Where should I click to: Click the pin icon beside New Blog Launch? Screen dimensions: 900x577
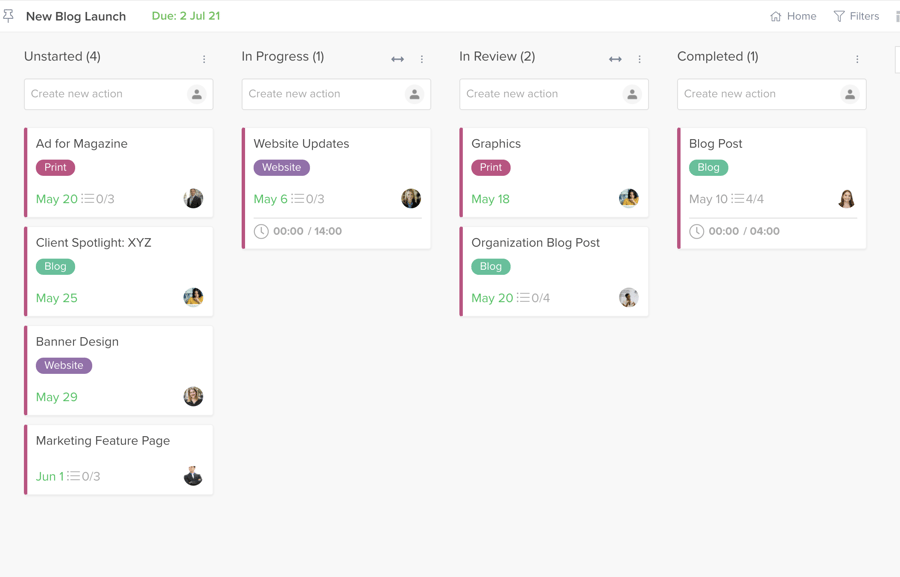[x=9, y=16]
